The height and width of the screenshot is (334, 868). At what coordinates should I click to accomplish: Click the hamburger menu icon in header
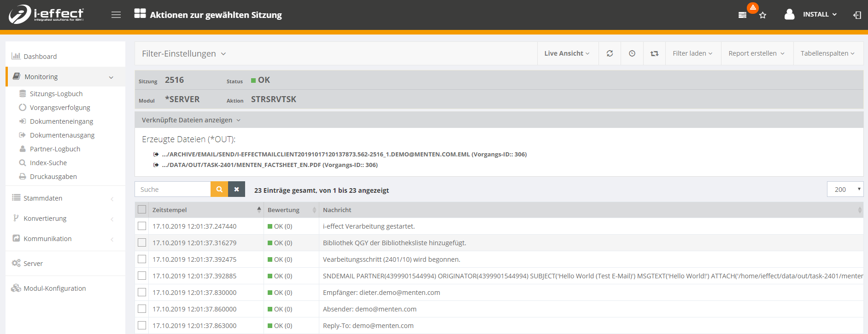(116, 15)
